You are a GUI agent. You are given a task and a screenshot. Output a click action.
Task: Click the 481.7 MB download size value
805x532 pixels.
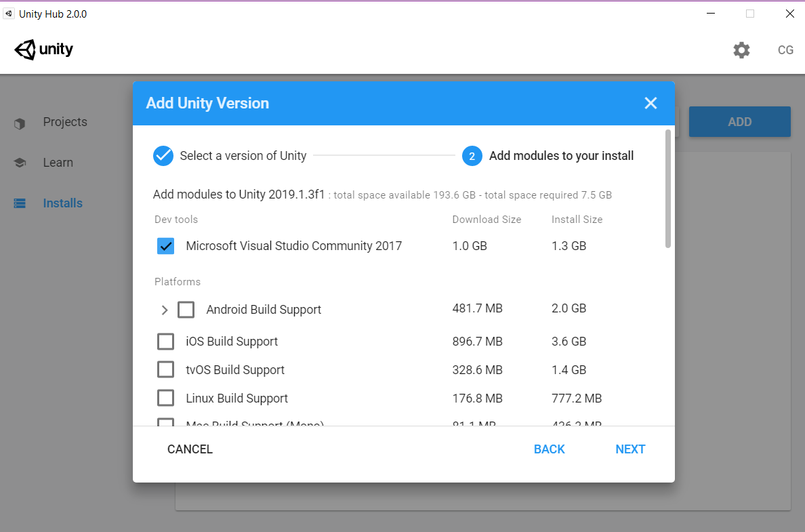point(478,308)
